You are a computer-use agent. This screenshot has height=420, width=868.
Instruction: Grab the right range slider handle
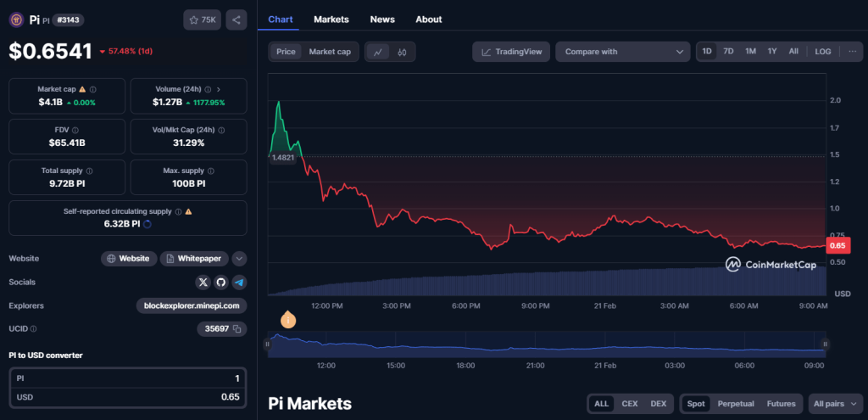pyautogui.click(x=825, y=344)
